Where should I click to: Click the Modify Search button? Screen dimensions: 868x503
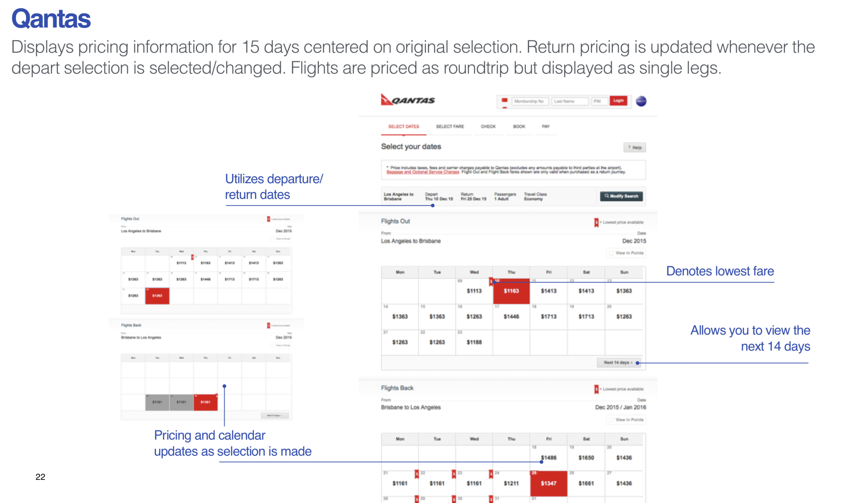click(621, 196)
